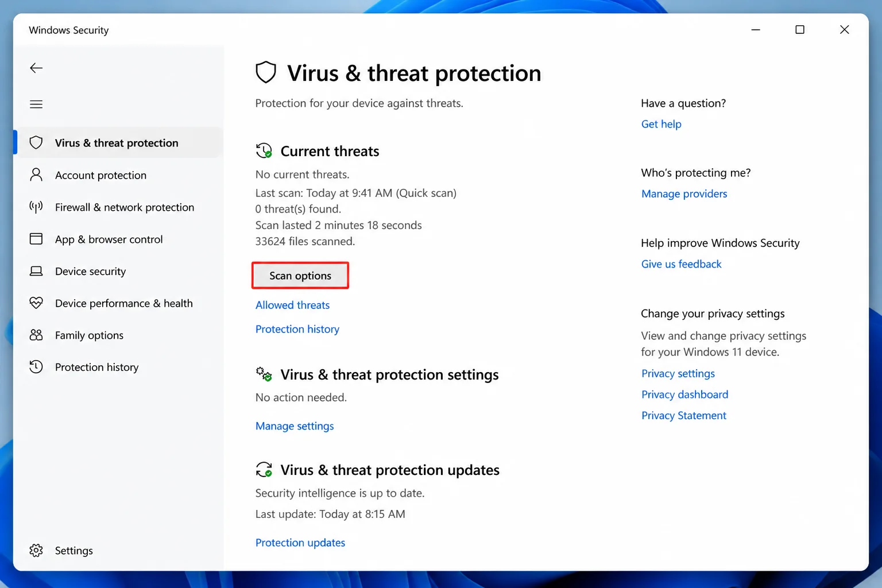Open the hamburger navigation menu
Image resolution: width=882 pixels, height=588 pixels.
(x=36, y=104)
